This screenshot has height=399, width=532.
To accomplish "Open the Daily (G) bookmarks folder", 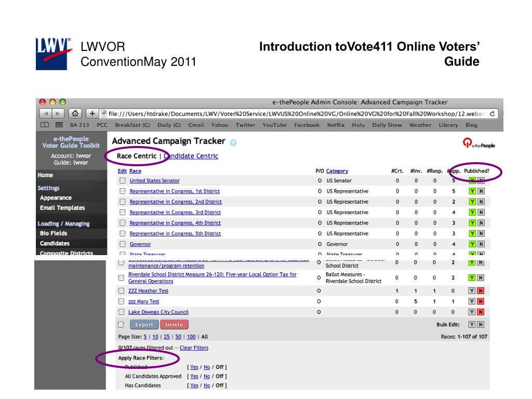I will (169, 125).
